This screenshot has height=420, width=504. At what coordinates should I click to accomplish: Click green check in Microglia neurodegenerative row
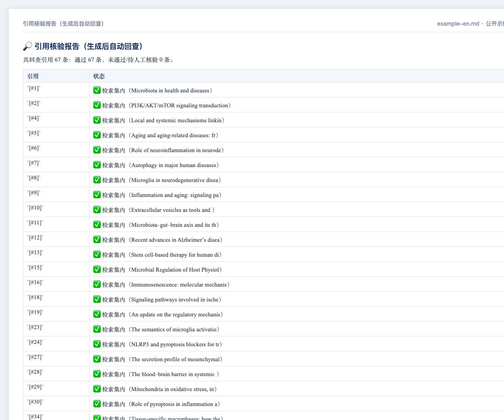97,180
